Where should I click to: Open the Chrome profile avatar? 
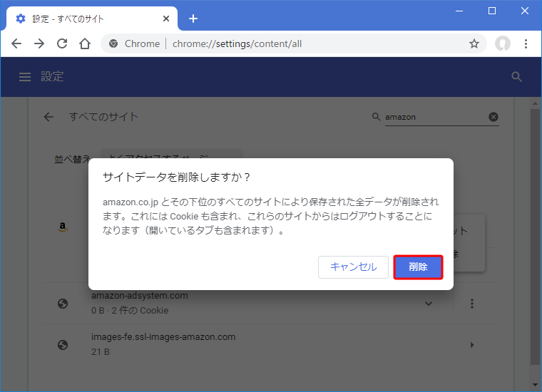coord(503,43)
